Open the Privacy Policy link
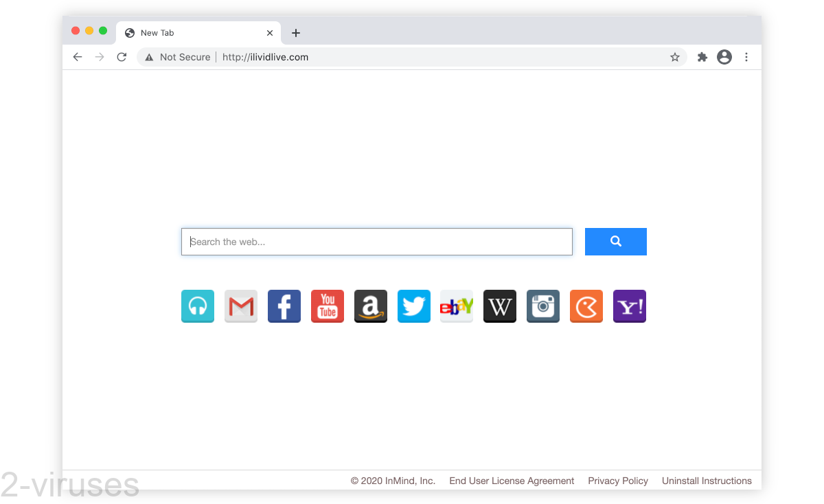824x504 pixels. coord(617,481)
